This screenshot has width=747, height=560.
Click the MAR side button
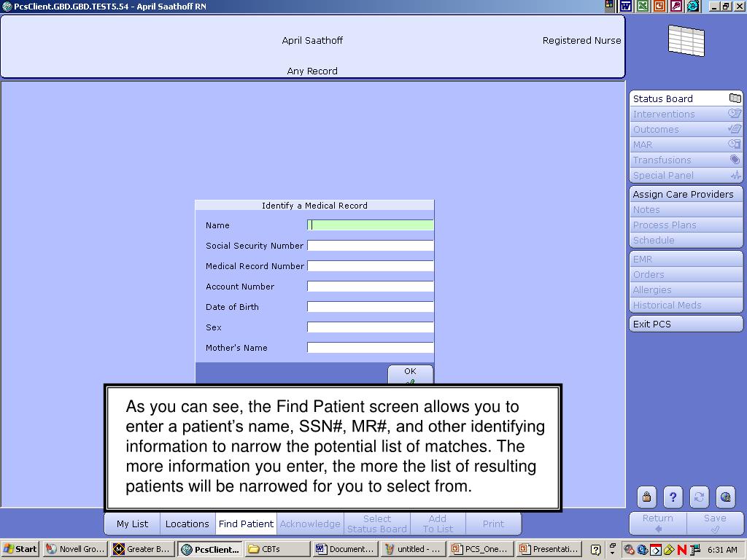pos(686,144)
